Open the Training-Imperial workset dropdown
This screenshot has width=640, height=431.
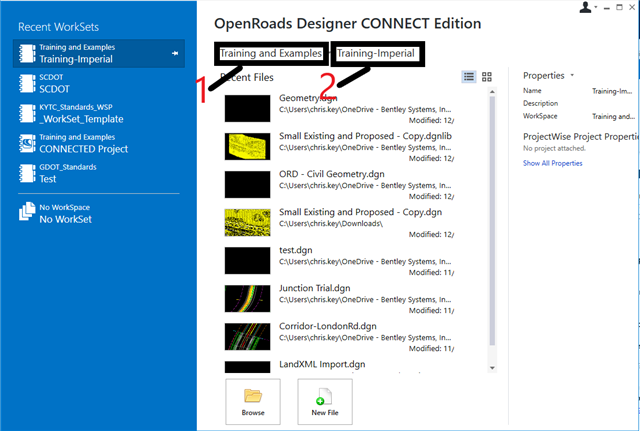click(376, 53)
